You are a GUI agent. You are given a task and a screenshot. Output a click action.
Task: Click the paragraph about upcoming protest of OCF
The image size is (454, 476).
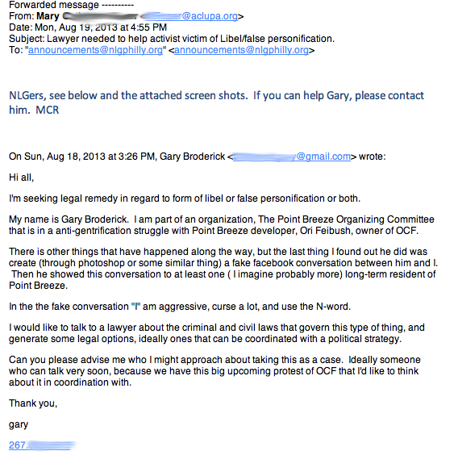pyautogui.click(x=215, y=371)
